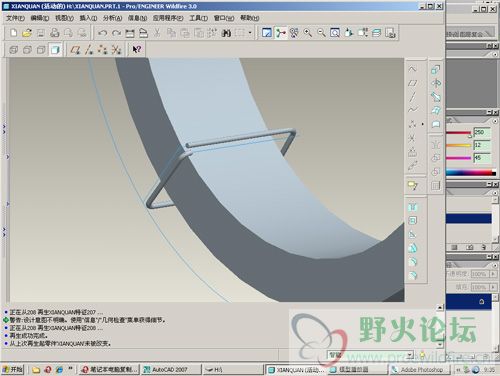The height and width of the screenshot is (376, 500).
Task: Click the Layers icon in toolbar
Action: point(376,33)
